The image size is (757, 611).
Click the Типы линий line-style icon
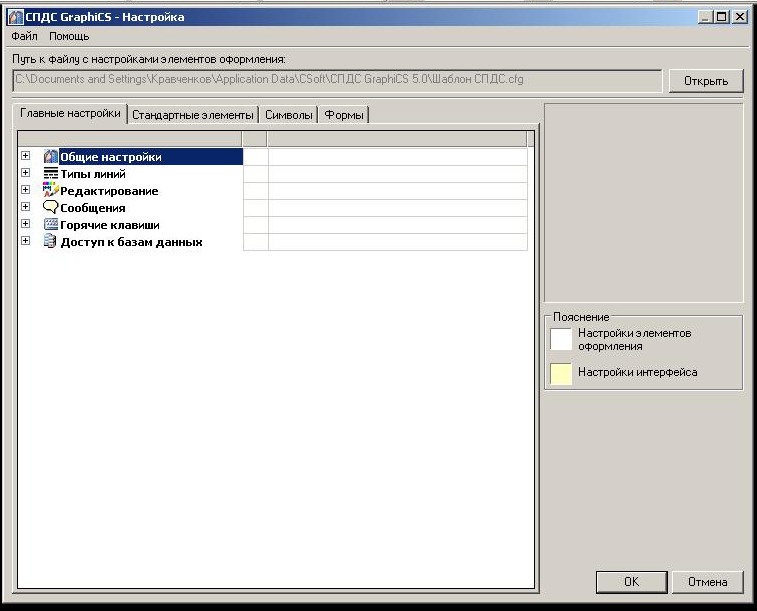pos(51,174)
